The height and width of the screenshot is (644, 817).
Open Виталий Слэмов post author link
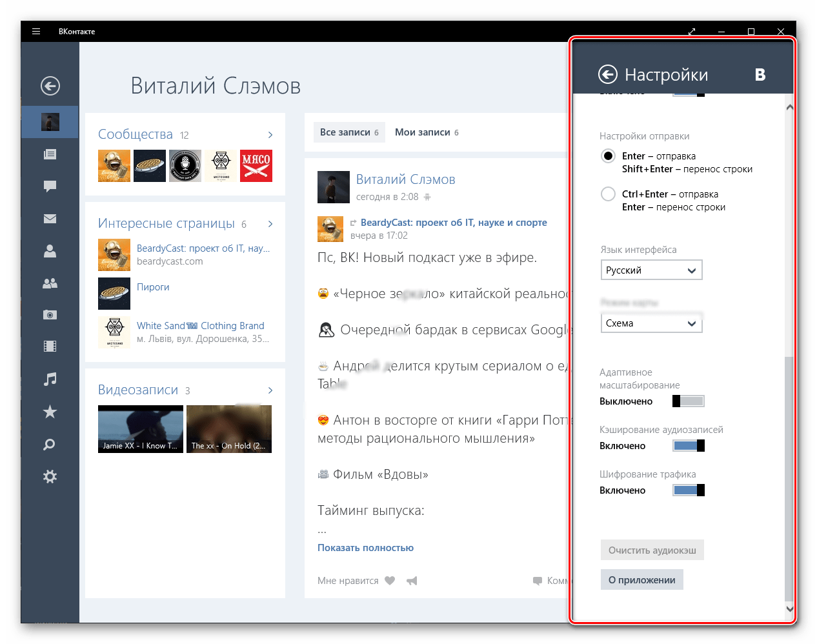point(406,179)
